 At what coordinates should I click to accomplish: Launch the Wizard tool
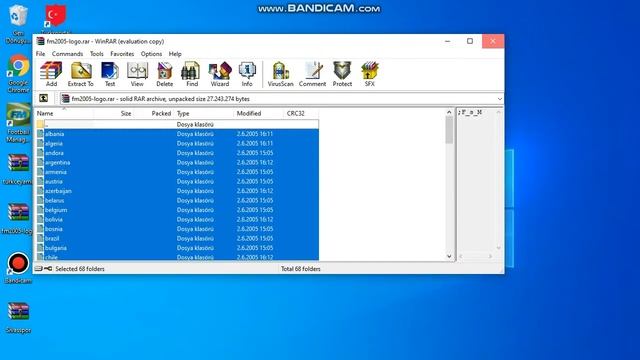(x=220, y=74)
